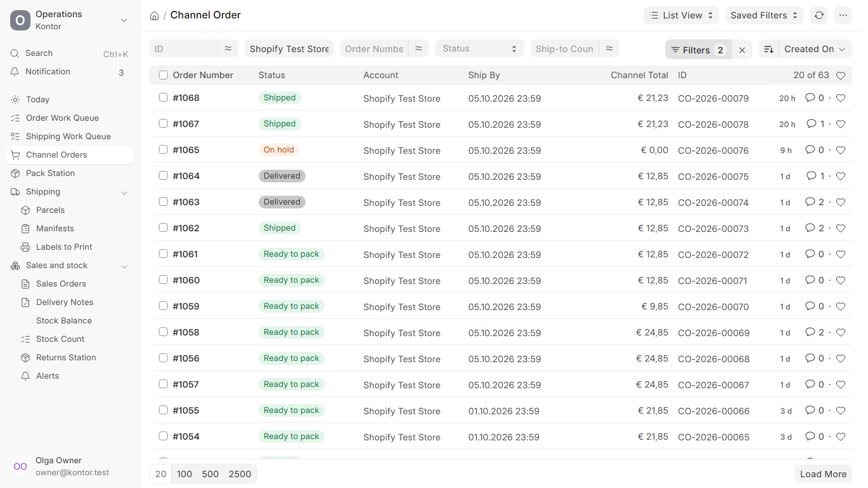Select checkbox for order #1059

pyautogui.click(x=163, y=306)
